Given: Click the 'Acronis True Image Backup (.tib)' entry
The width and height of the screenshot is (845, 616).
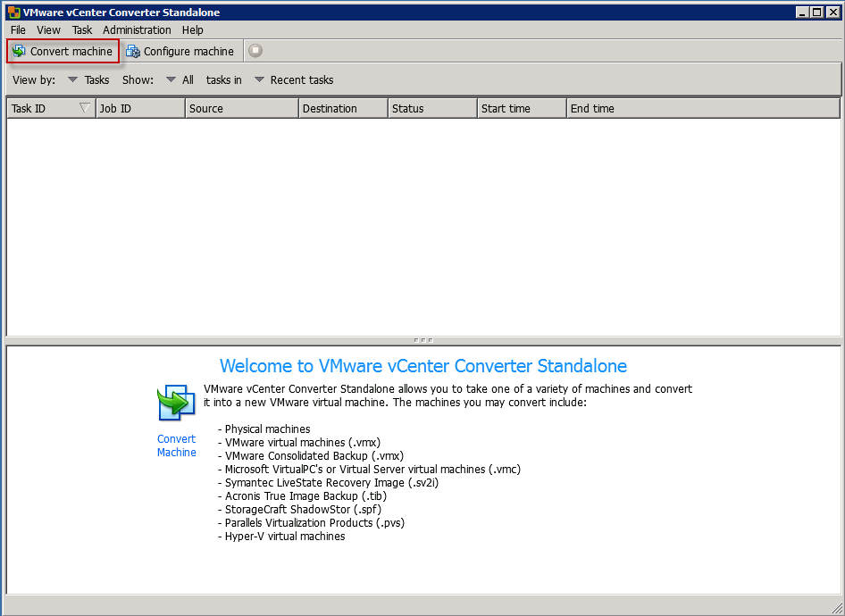Looking at the screenshot, I should 305,495.
